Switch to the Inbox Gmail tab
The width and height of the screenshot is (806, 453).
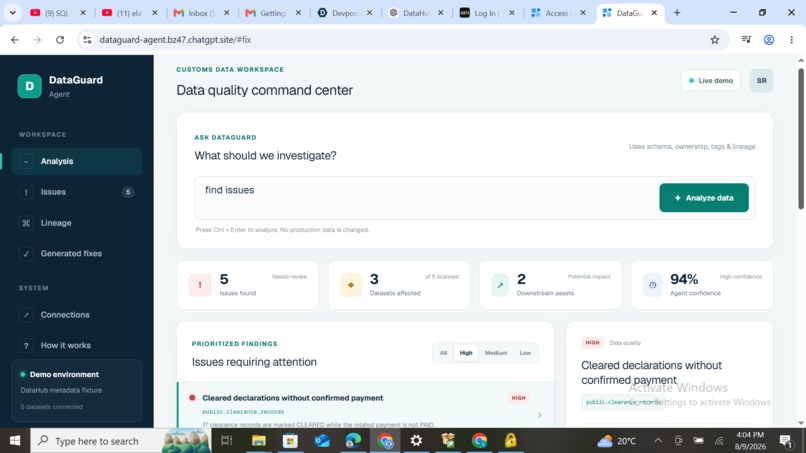pos(202,13)
